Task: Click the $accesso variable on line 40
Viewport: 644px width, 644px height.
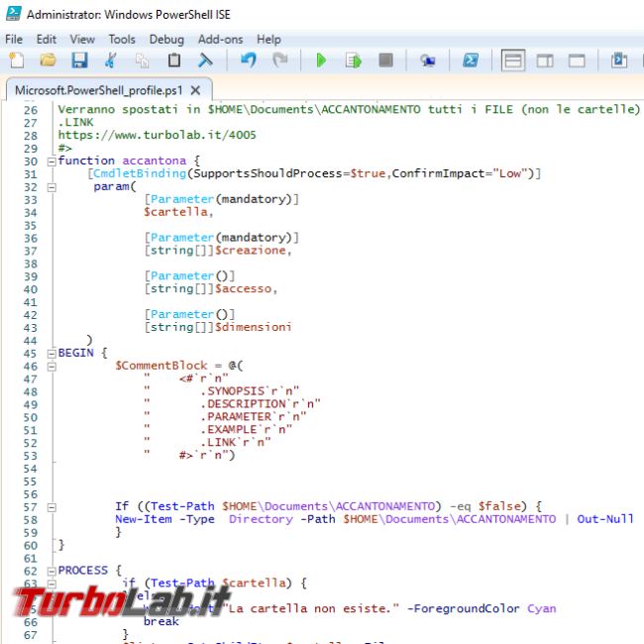Action: coord(246,288)
